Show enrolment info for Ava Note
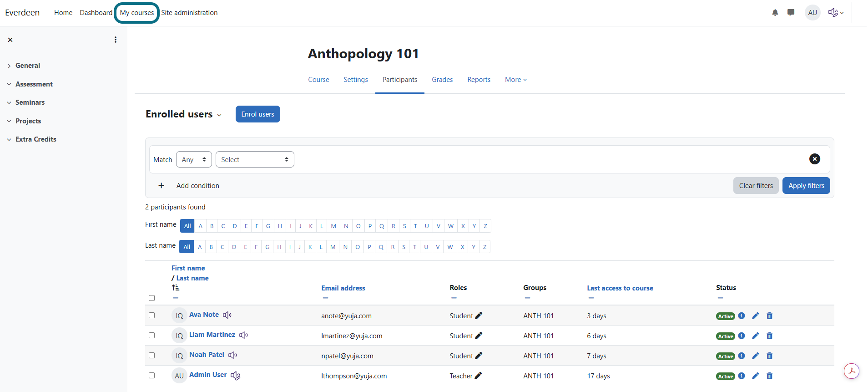Image resolution: width=868 pixels, height=392 pixels. [742, 316]
